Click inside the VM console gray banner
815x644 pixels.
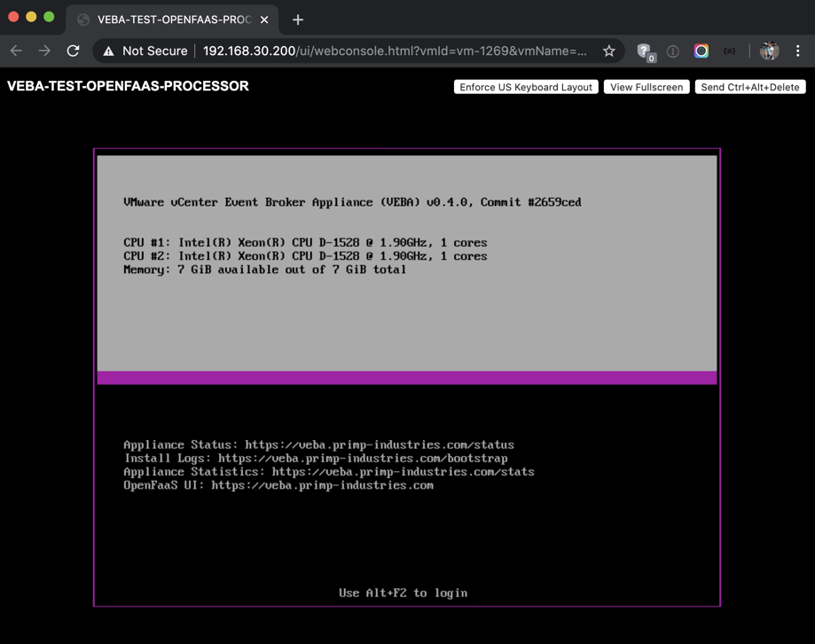click(x=406, y=319)
